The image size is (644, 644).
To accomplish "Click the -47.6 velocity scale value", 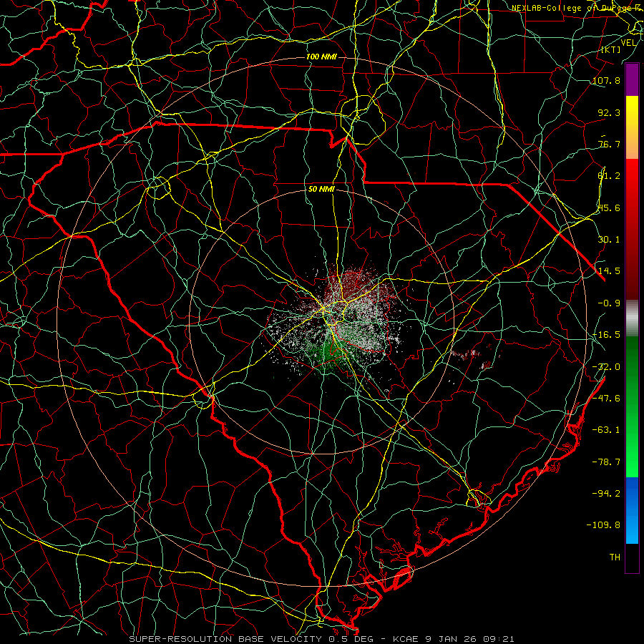I will [x=606, y=399].
